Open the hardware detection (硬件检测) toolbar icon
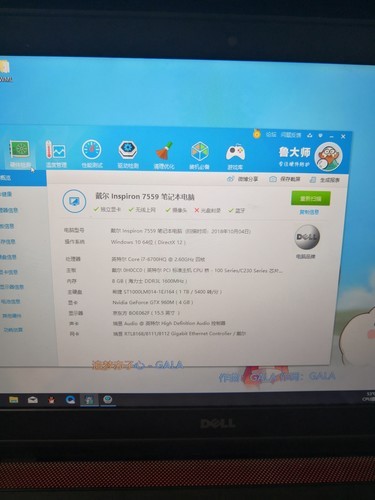 click(x=20, y=154)
